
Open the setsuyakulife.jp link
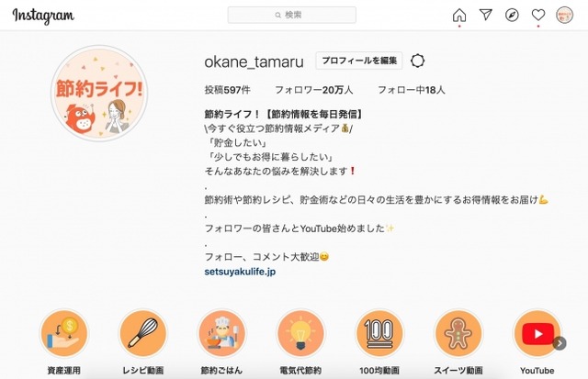[x=240, y=272]
